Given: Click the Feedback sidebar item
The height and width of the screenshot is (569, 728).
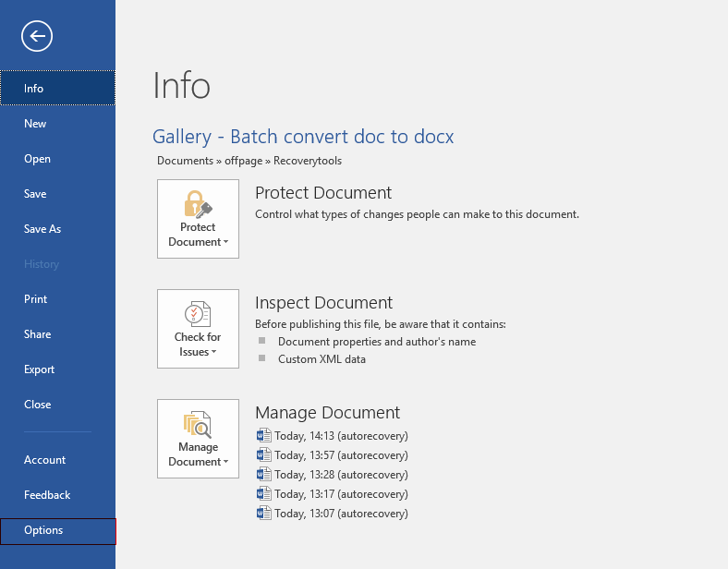Looking at the screenshot, I should point(57,495).
